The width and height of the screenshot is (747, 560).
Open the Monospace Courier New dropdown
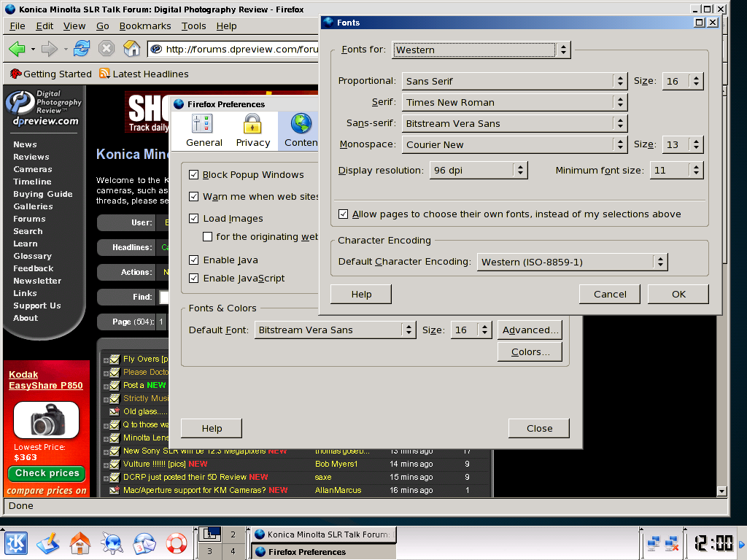pos(514,144)
